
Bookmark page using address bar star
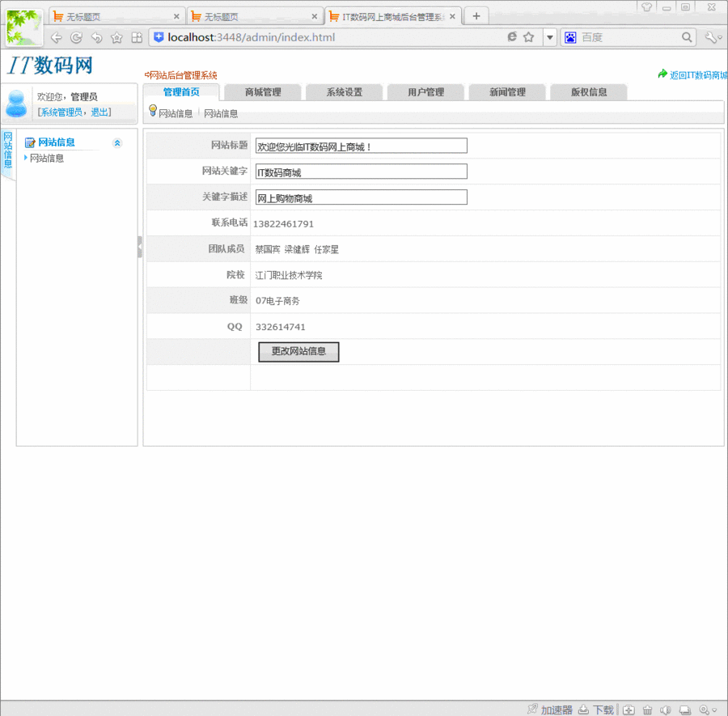(x=528, y=37)
